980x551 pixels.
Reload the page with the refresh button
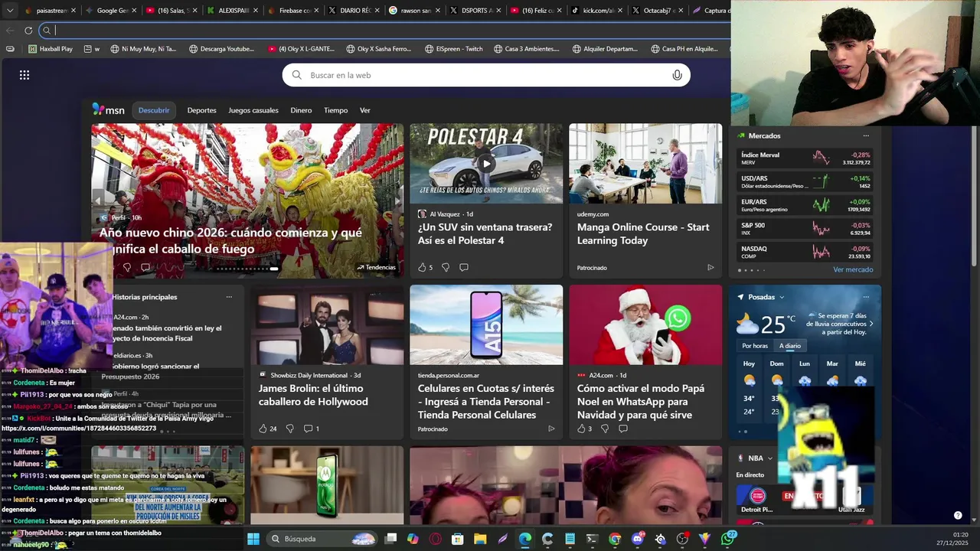tap(28, 31)
